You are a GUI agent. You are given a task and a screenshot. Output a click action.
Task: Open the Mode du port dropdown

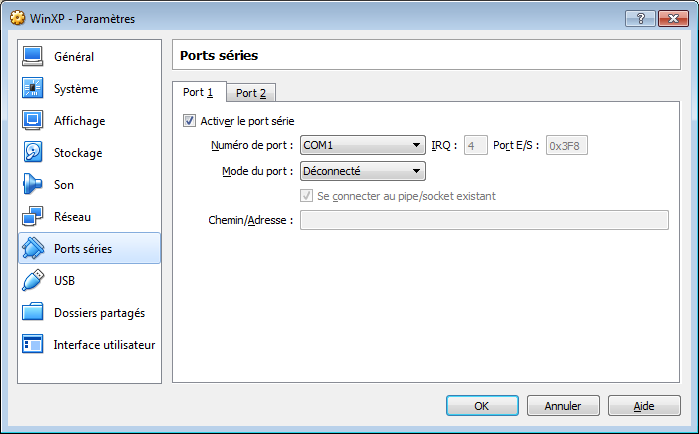click(363, 171)
